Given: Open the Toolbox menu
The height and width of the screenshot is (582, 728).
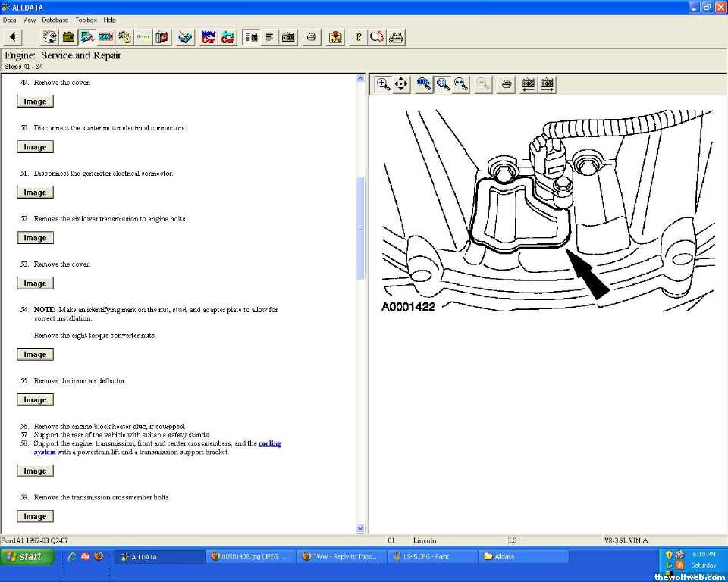Looking at the screenshot, I should pos(86,20).
